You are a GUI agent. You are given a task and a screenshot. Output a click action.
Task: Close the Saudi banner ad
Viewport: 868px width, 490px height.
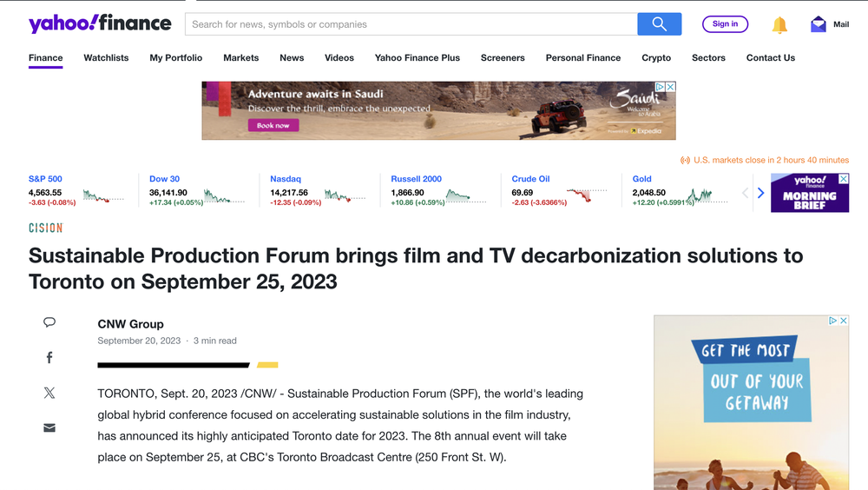670,87
